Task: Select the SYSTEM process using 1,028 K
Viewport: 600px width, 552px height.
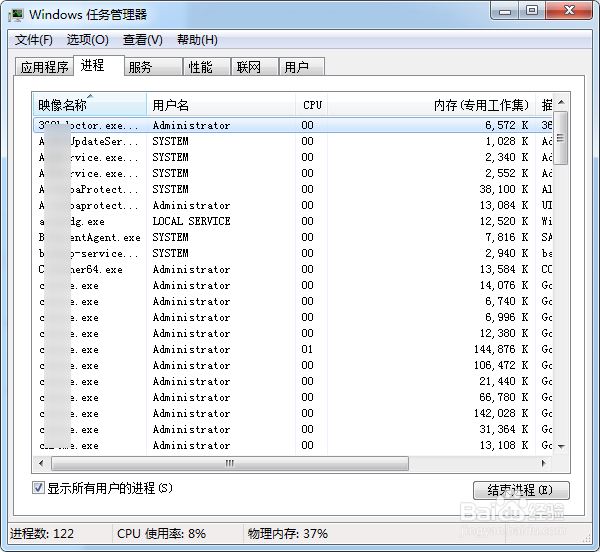Action: (293, 141)
